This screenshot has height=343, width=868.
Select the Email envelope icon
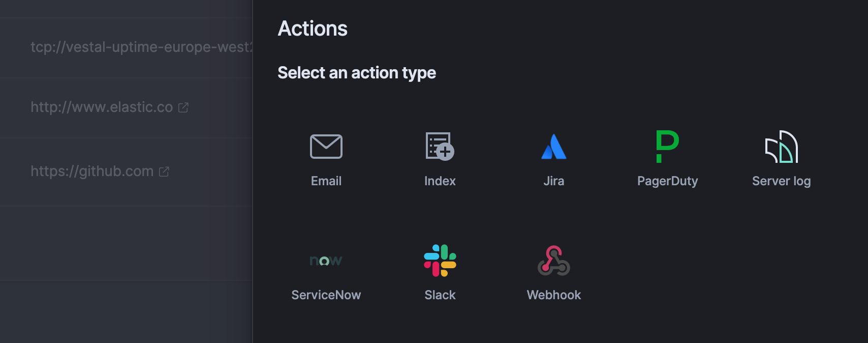[326, 147]
